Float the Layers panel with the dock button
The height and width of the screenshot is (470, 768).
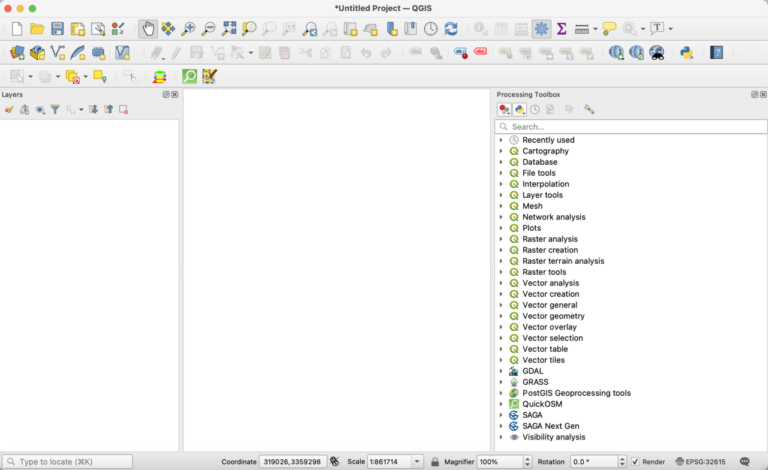pyautogui.click(x=166, y=94)
